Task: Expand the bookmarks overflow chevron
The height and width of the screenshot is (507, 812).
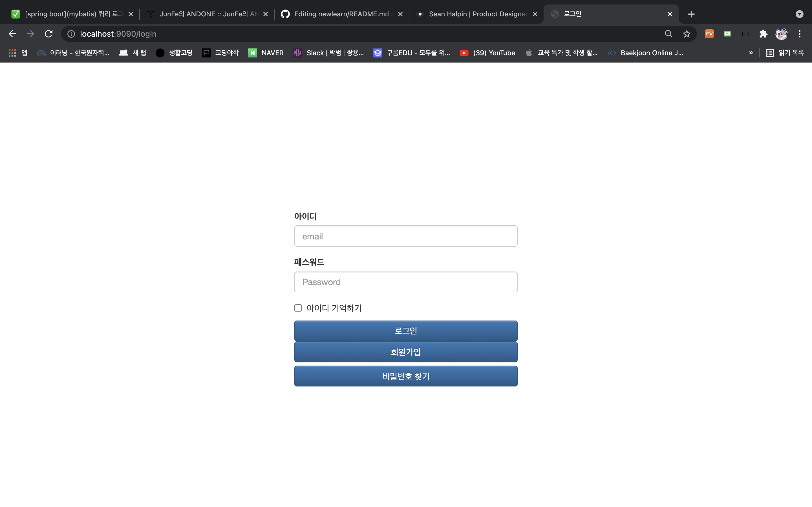Action: [x=751, y=53]
